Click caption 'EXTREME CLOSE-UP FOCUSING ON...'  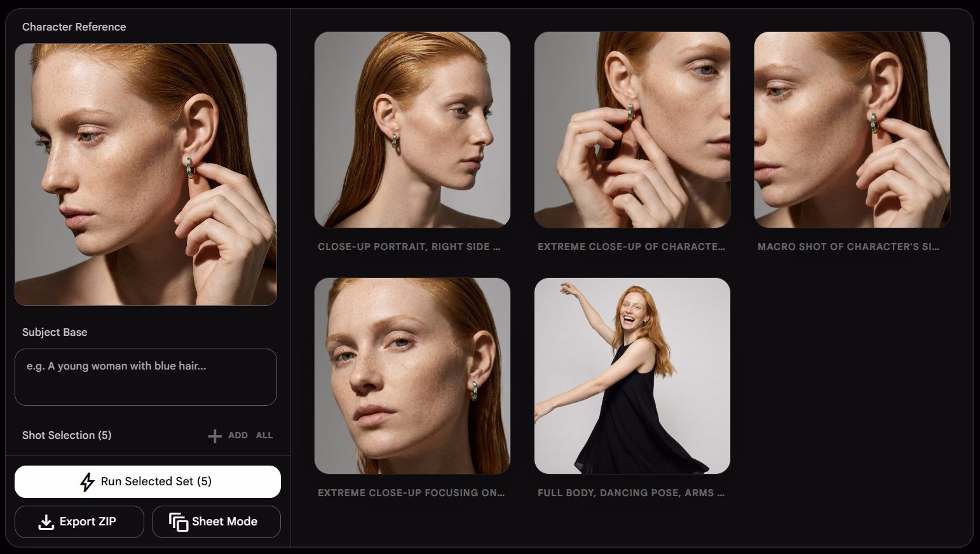pyautogui.click(x=411, y=493)
